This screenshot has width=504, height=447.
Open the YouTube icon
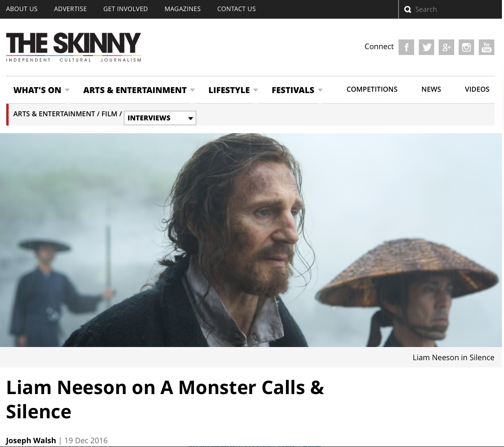(486, 47)
